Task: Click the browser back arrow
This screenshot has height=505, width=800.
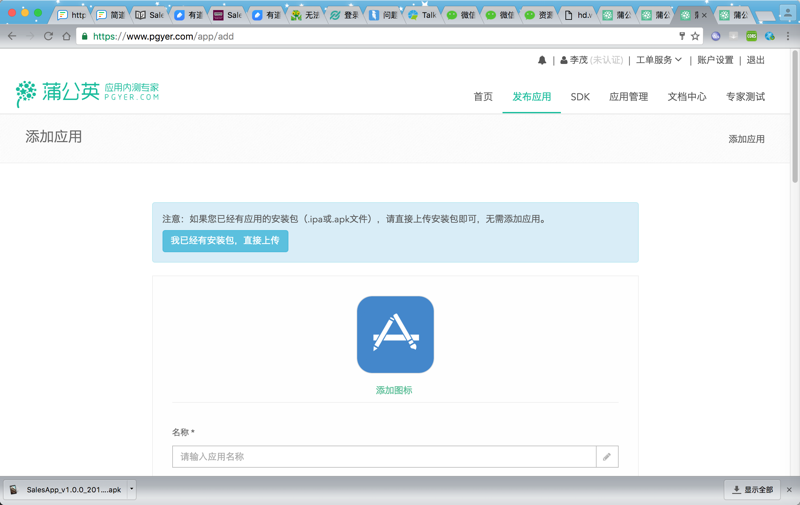Action: (12, 36)
